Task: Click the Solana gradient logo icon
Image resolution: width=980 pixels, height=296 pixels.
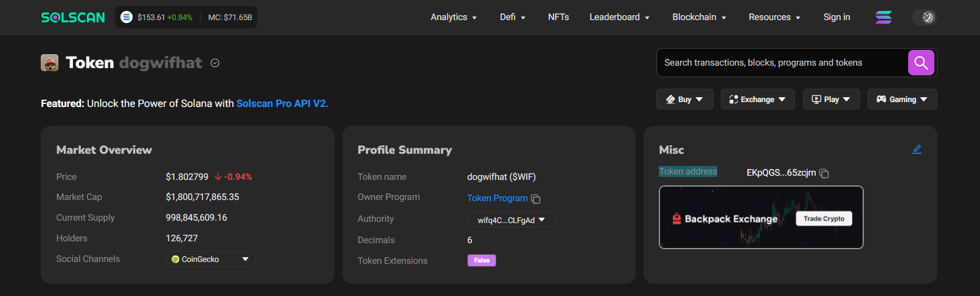Action: [x=883, y=17]
